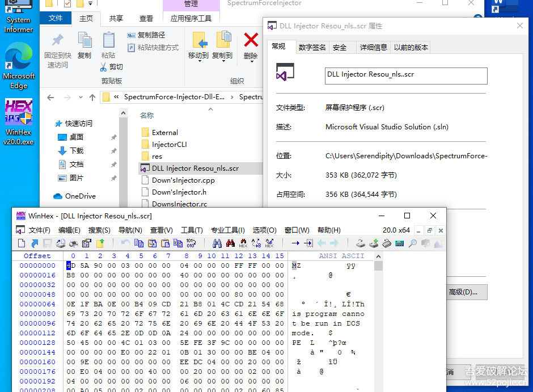
Task: Click Up arrow in Explorer navigation
Action: tap(92, 98)
